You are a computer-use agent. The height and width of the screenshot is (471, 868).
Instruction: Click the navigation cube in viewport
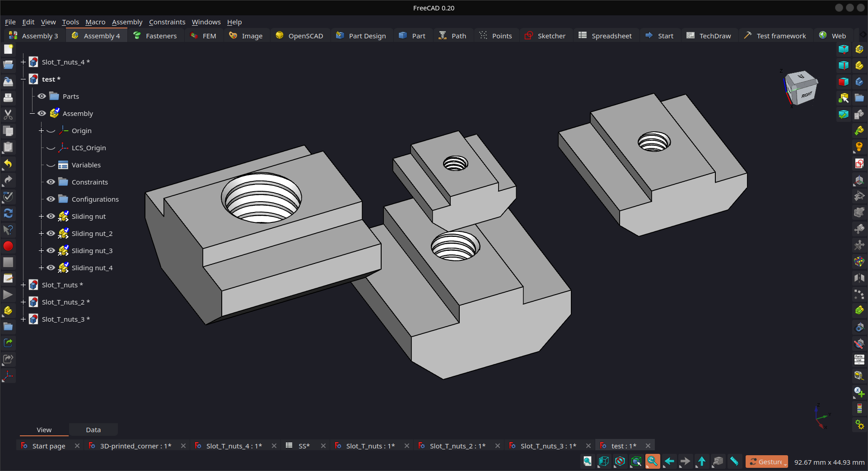pyautogui.click(x=802, y=88)
